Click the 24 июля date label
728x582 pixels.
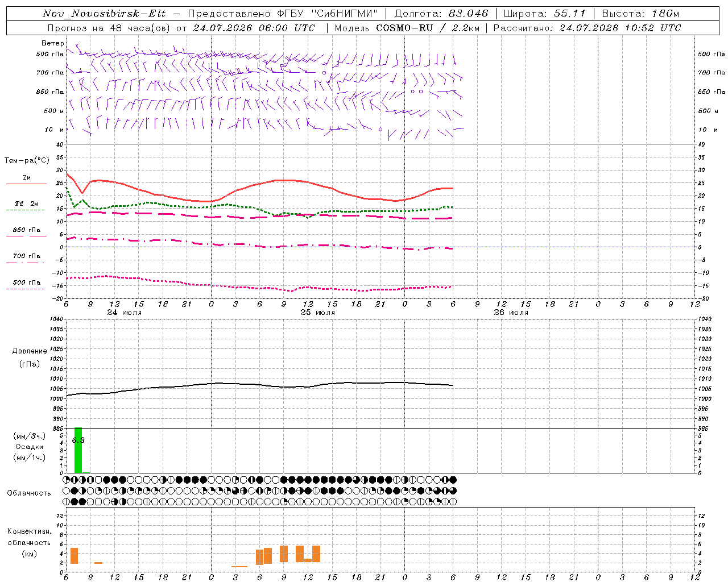125,312
